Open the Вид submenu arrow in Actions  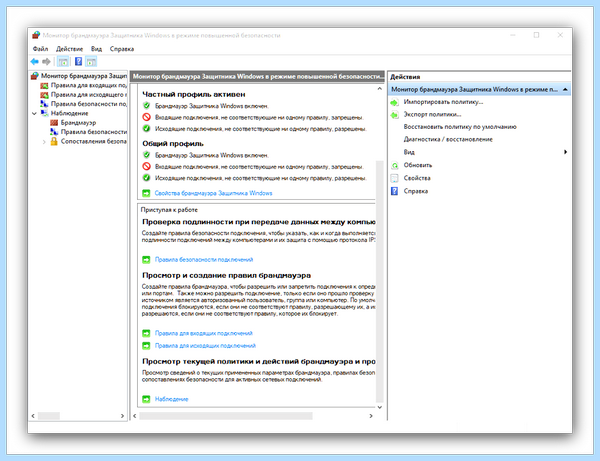coord(565,152)
